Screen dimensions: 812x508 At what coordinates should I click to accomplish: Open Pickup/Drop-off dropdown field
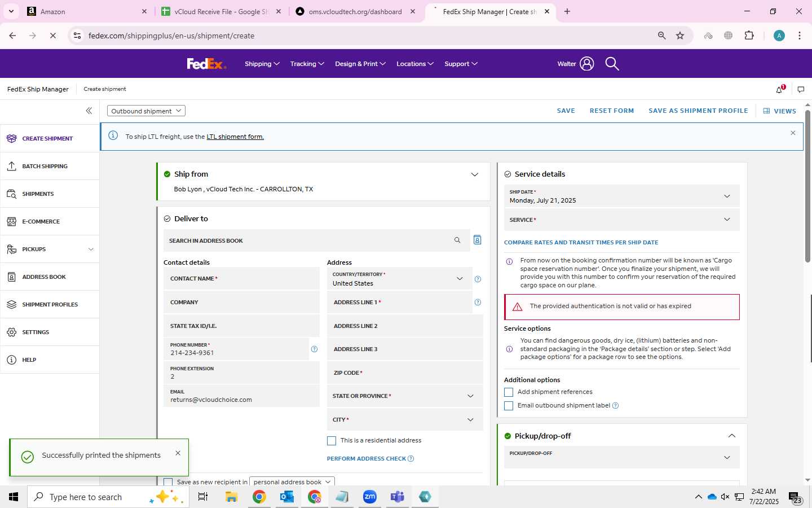pos(621,457)
